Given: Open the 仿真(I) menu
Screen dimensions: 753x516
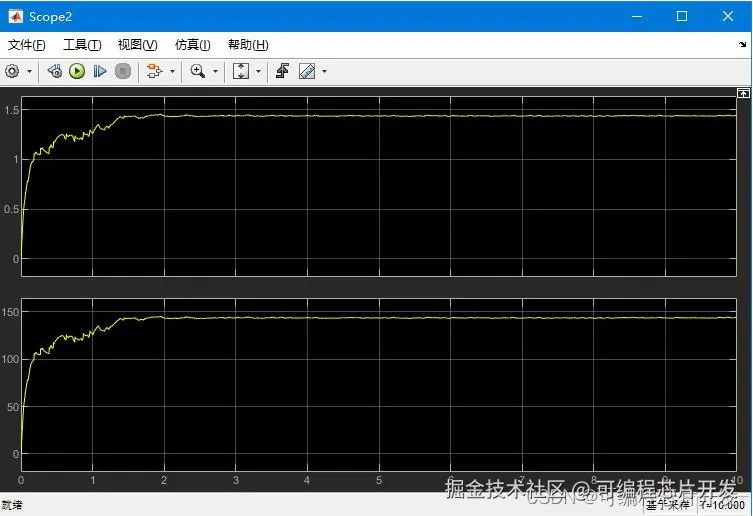Looking at the screenshot, I should [x=193, y=45].
